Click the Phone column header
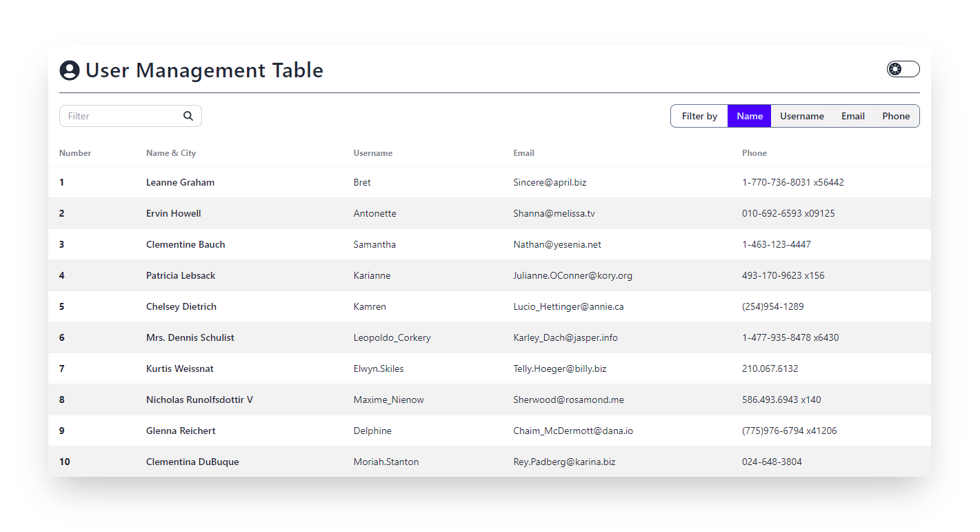 [x=754, y=153]
